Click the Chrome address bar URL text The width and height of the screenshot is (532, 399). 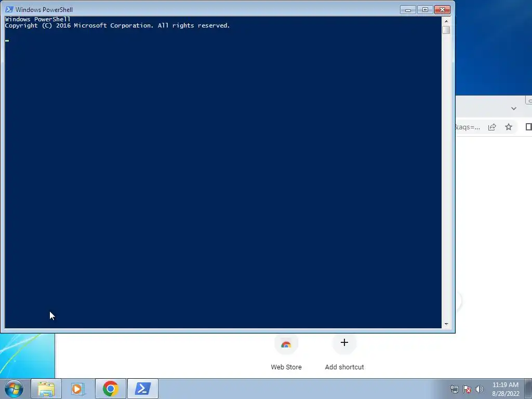click(468, 127)
